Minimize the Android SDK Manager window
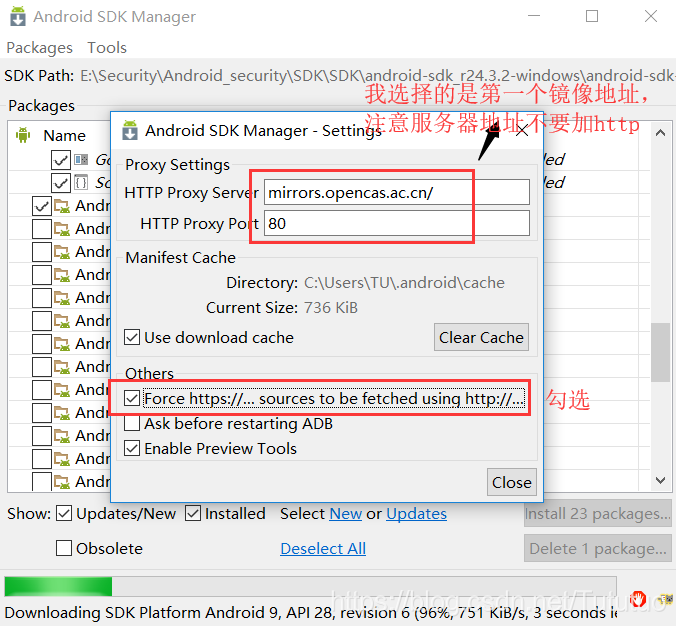Screen dimensions: 676x626 pos(534,16)
